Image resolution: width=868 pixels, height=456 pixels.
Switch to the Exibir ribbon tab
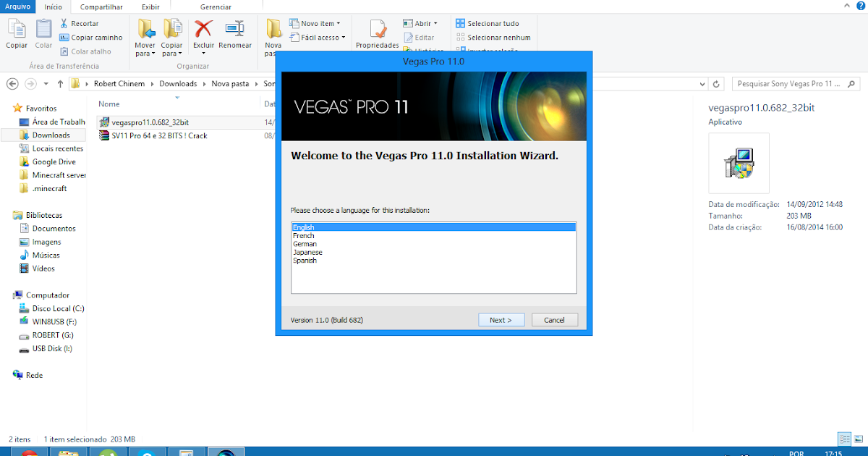(150, 7)
